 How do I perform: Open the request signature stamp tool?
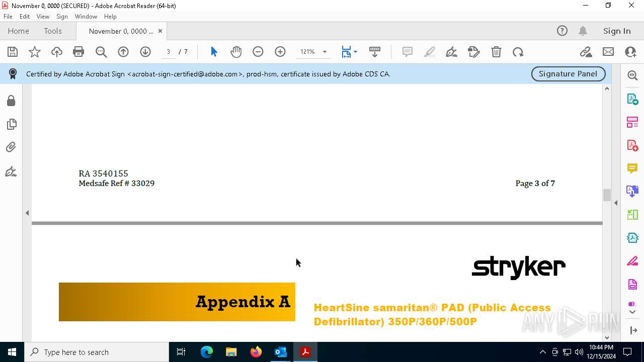pos(474,52)
